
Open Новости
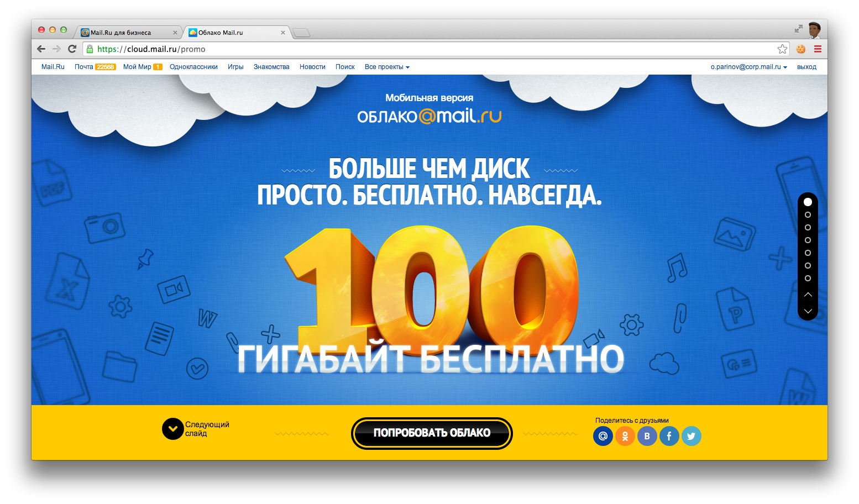(x=312, y=67)
